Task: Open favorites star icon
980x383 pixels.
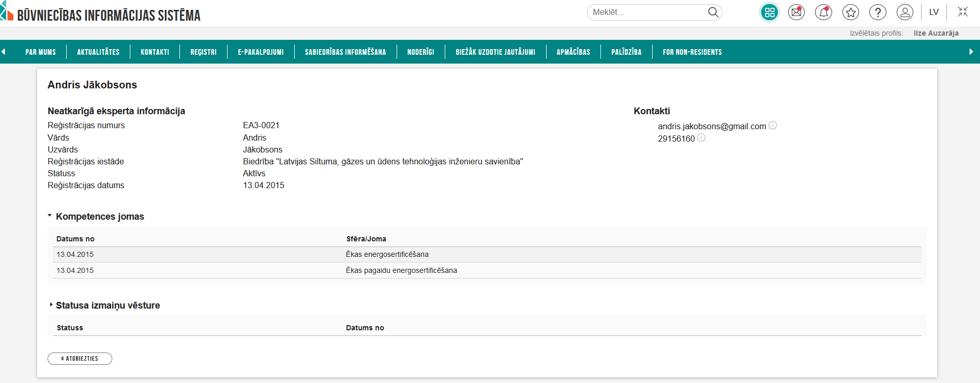Action: (851, 12)
